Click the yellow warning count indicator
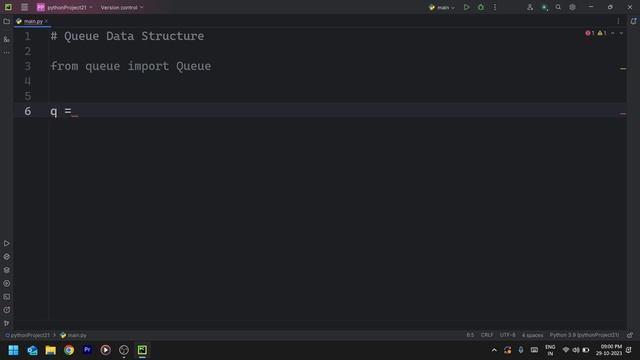This screenshot has width=640, height=360. point(602,33)
